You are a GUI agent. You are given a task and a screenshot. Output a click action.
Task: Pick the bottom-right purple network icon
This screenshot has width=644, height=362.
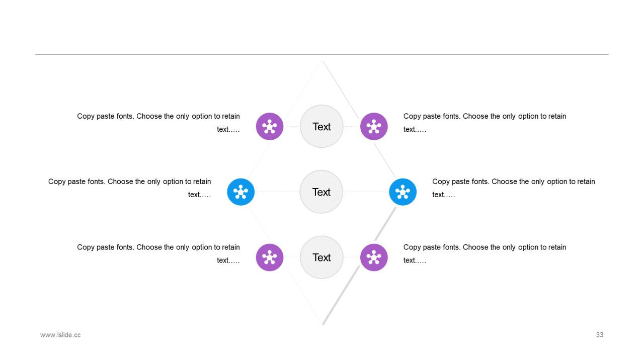[374, 257]
